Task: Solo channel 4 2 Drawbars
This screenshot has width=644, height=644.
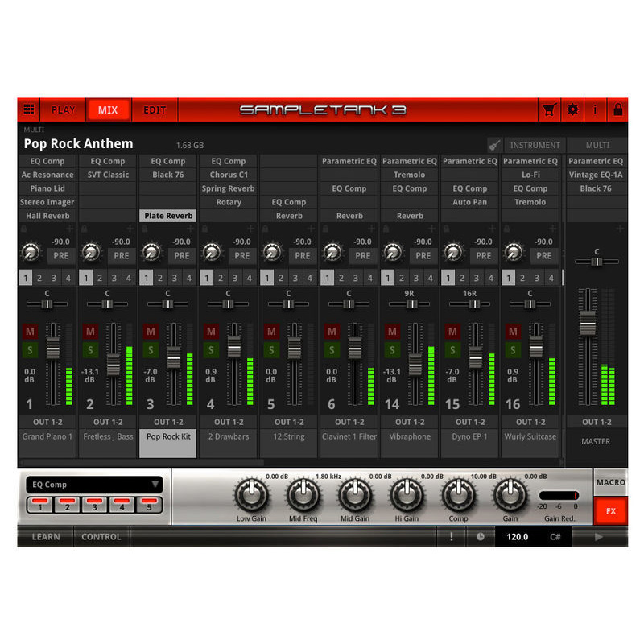Action: click(211, 350)
